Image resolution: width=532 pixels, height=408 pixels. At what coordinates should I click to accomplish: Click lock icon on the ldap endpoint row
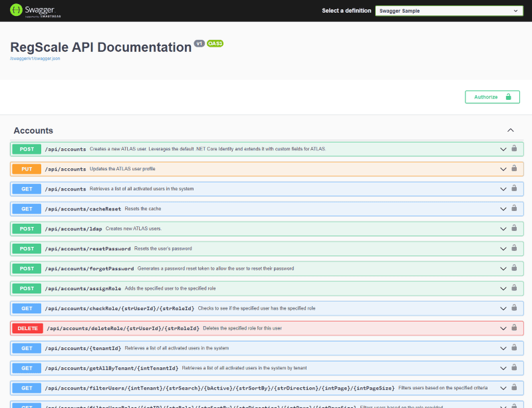(x=514, y=228)
